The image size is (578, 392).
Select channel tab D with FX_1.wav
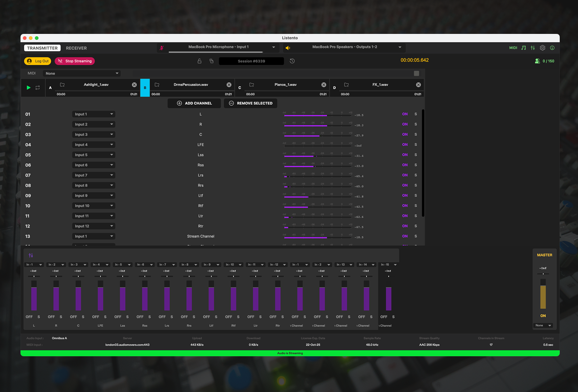pyautogui.click(x=334, y=88)
